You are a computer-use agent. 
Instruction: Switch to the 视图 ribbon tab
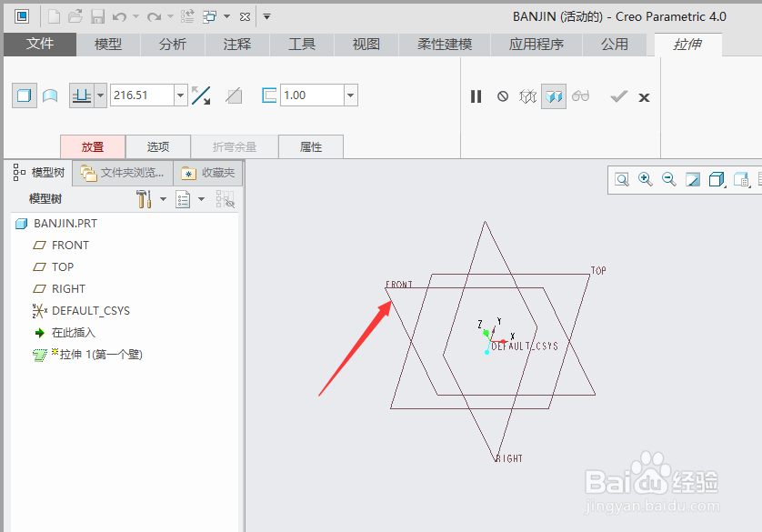[x=366, y=45]
